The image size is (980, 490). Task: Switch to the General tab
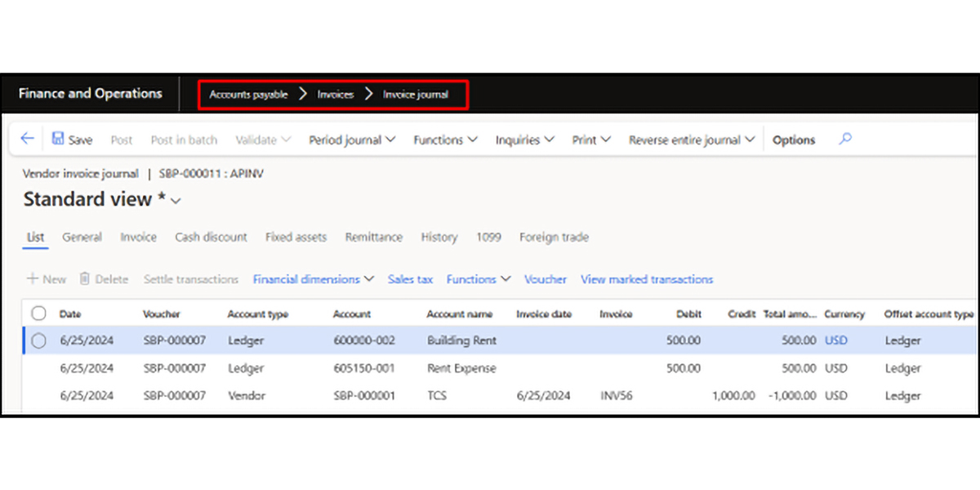click(x=82, y=237)
